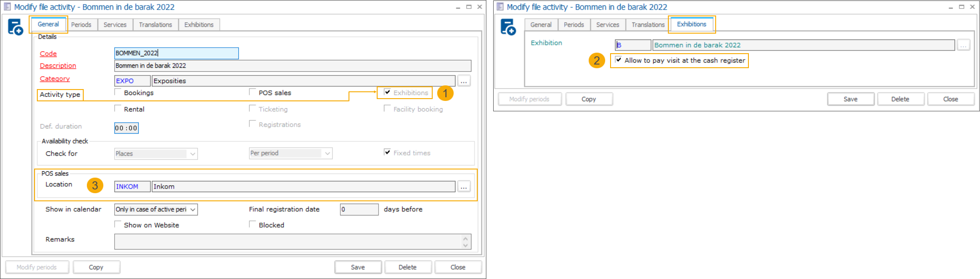Click the Def. duration time field
The image size is (980, 279).
[x=126, y=128]
